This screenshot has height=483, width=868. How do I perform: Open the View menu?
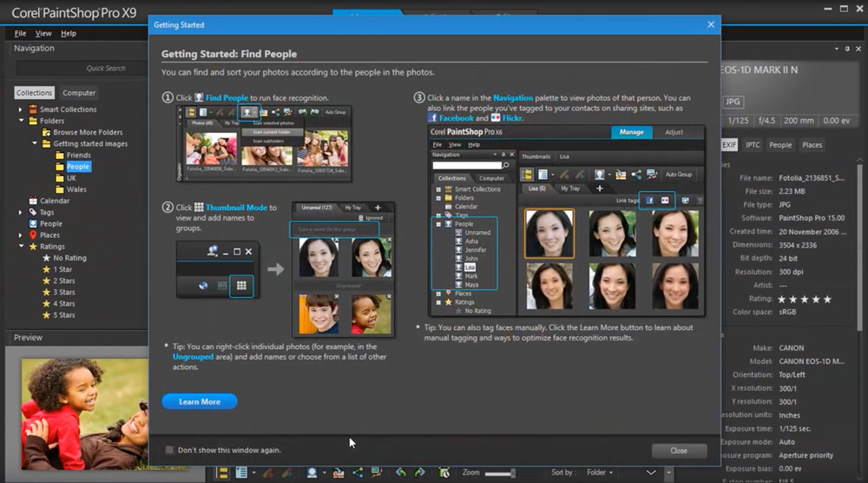pos(43,33)
